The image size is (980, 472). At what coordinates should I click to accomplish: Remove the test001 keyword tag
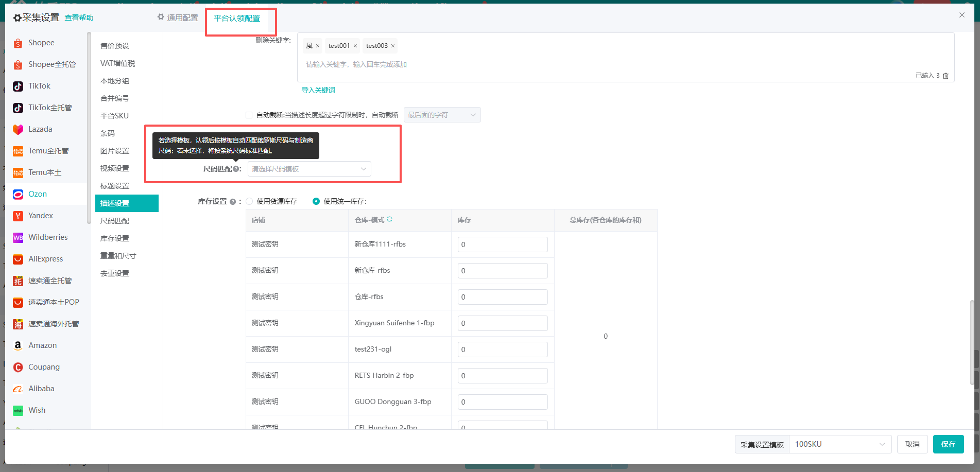(355, 46)
